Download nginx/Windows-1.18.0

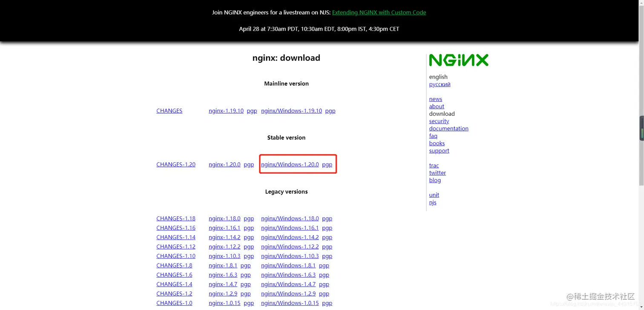290,218
